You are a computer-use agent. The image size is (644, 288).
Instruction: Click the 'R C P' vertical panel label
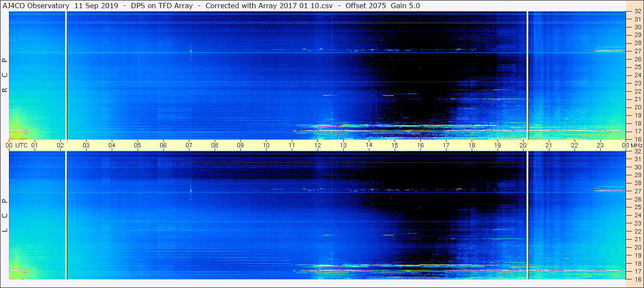coord(5,75)
